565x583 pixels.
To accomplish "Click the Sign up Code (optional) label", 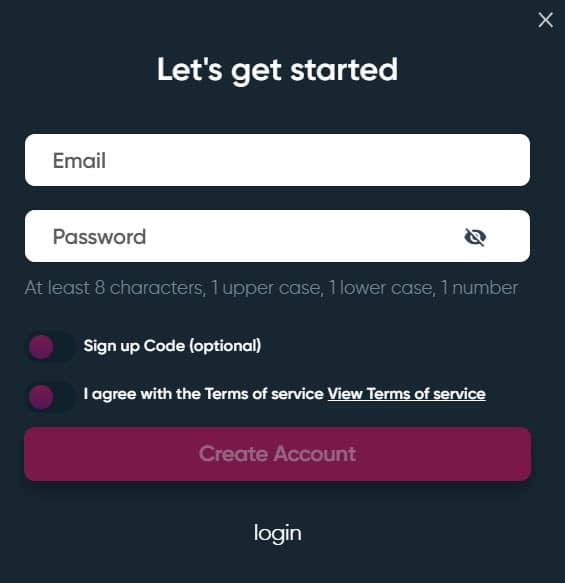I will (172, 346).
